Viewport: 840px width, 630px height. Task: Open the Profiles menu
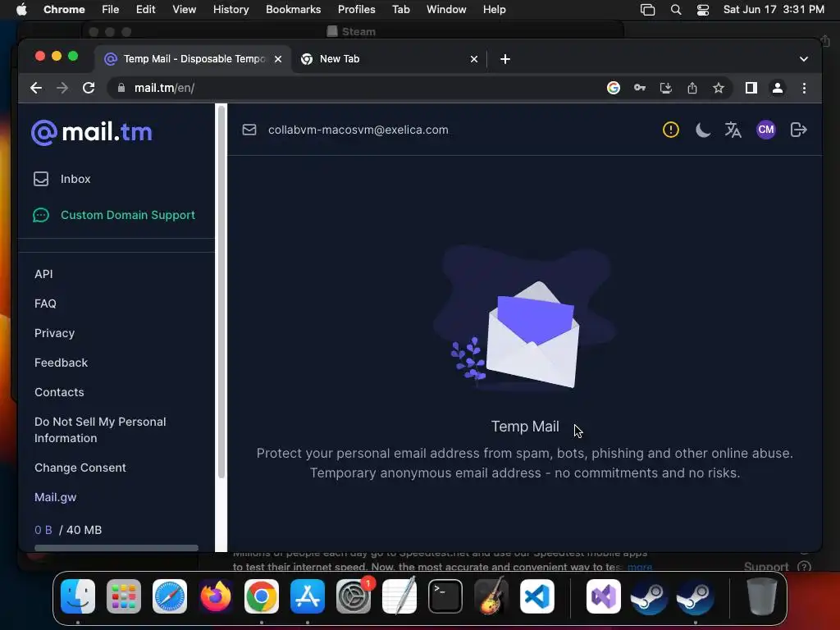tap(356, 10)
